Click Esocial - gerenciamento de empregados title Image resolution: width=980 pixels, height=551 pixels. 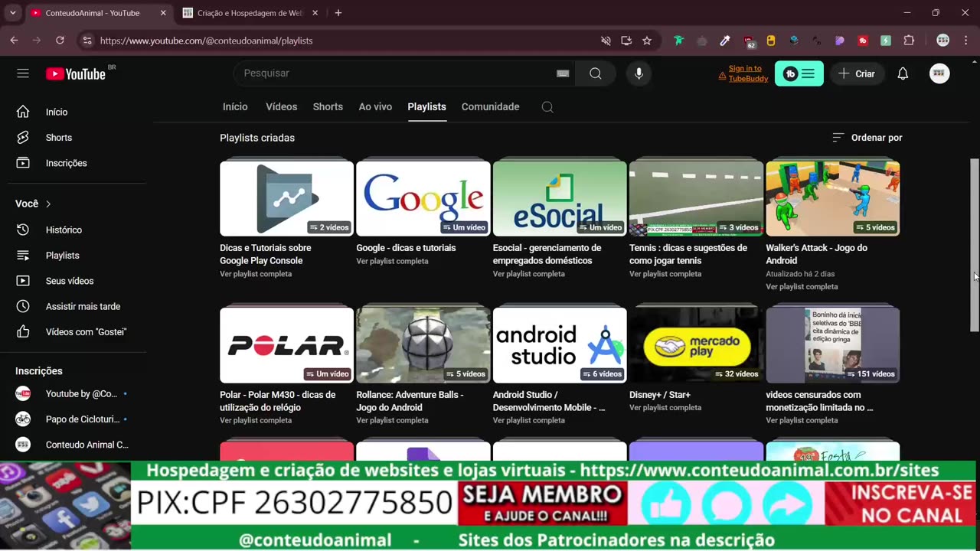click(547, 254)
